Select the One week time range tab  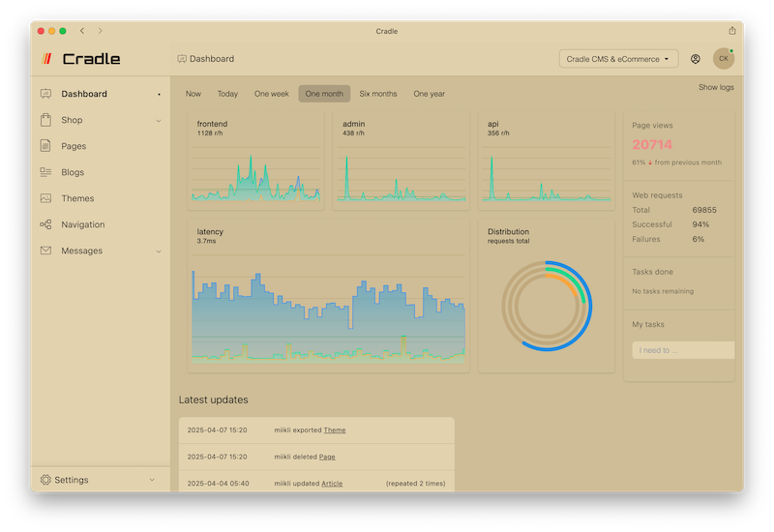271,94
